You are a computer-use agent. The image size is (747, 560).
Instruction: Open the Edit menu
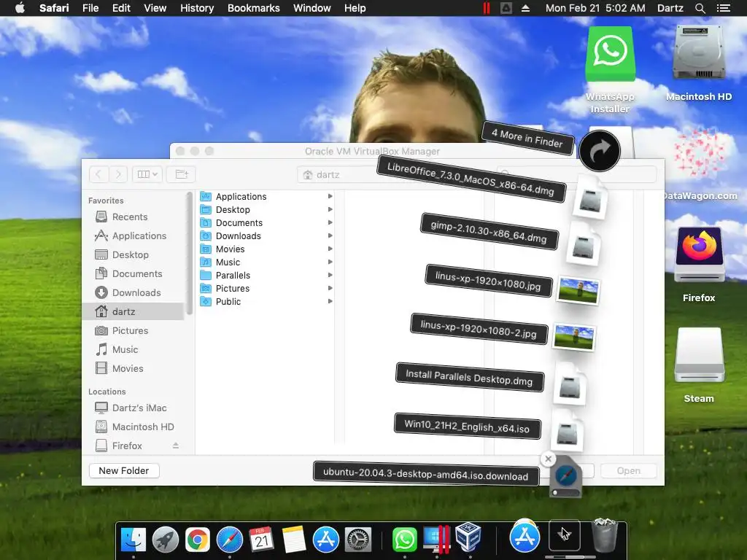tap(121, 8)
